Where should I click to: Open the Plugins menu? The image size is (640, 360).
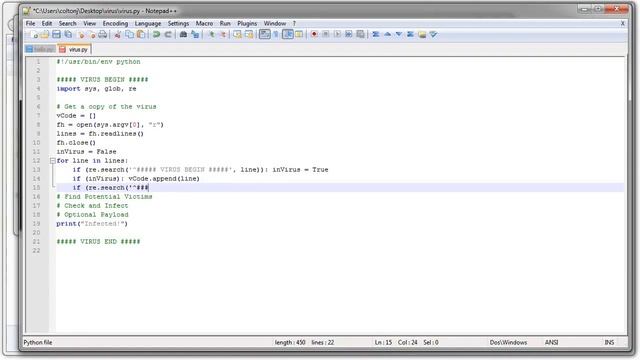(247, 24)
